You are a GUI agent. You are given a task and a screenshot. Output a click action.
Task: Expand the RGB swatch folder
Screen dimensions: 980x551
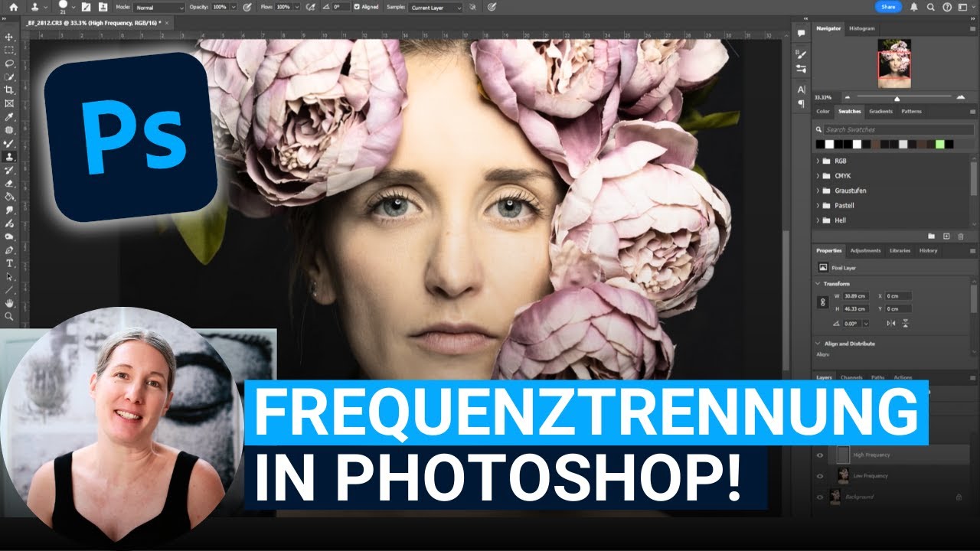coord(818,161)
